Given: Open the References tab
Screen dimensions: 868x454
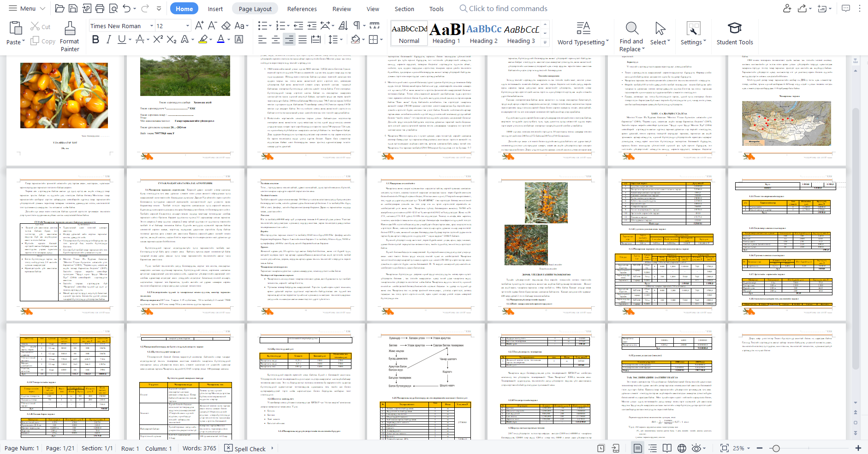Looking at the screenshot, I should coord(302,9).
